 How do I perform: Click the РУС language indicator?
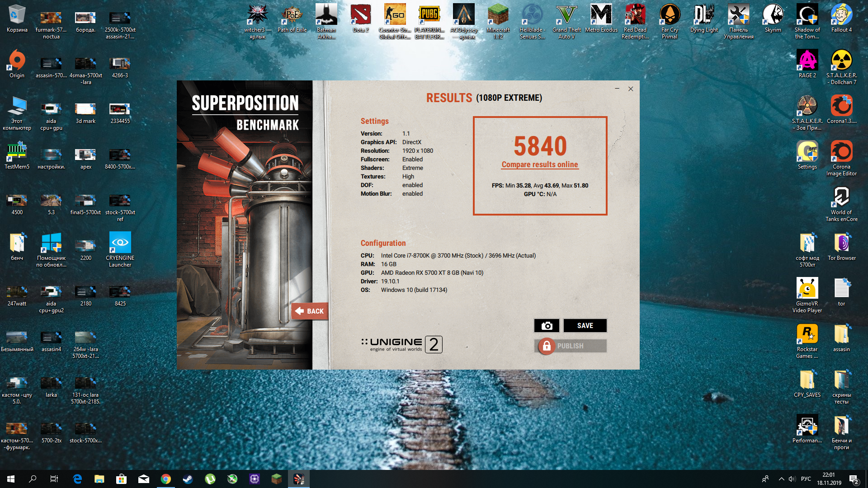(806, 479)
